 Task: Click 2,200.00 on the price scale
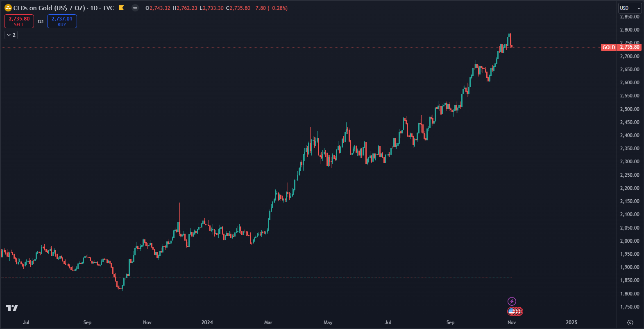pyautogui.click(x=630, y=188)
